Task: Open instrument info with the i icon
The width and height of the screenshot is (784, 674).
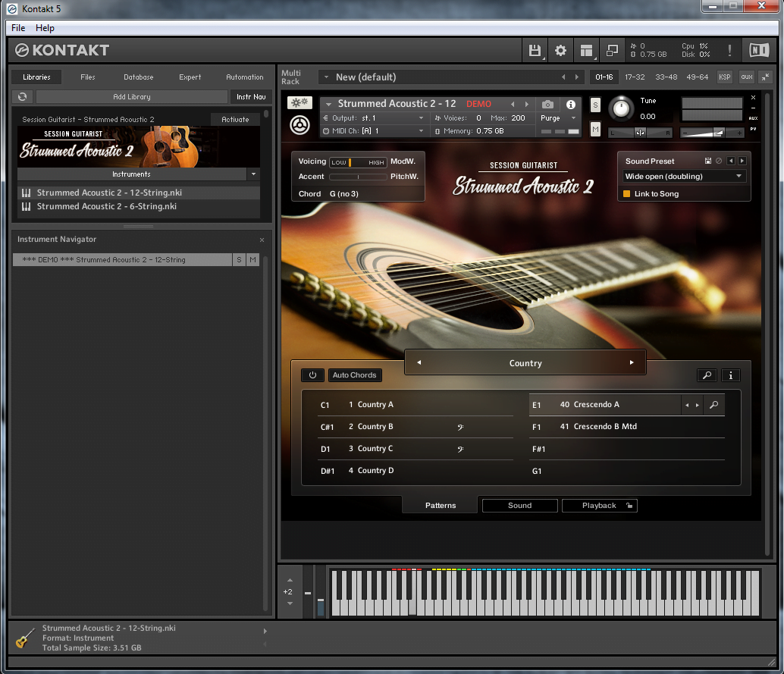Action: (x=570, y=105)
